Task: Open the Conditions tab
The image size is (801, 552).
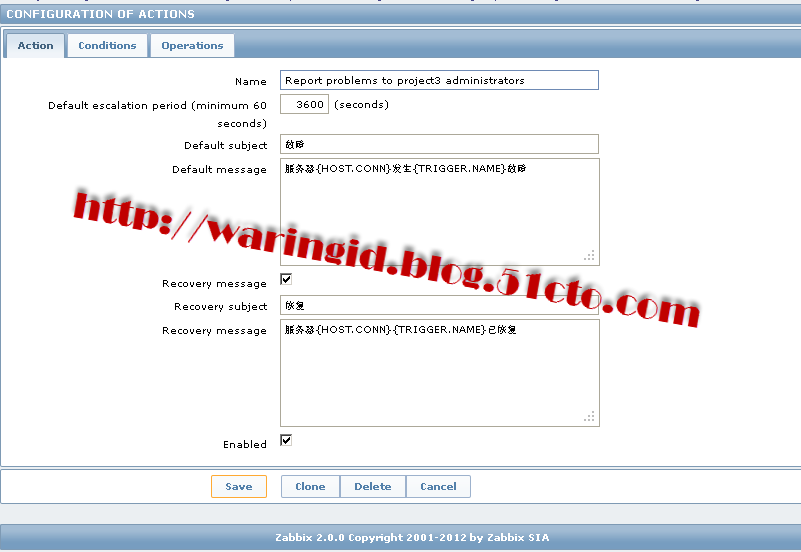Action: [x=107, y=45]
